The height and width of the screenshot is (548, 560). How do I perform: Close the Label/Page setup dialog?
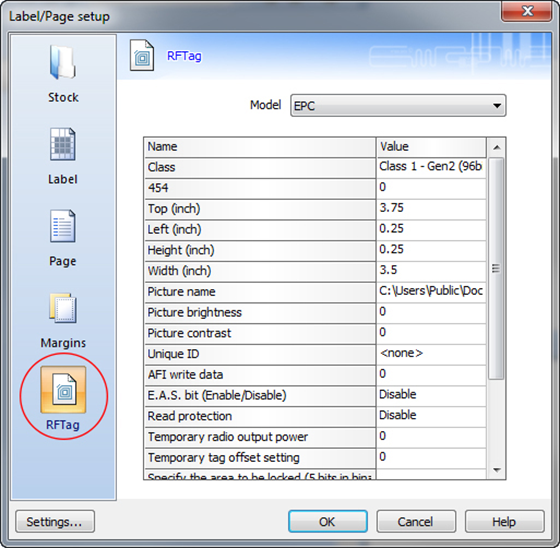[x=527, y=11]
